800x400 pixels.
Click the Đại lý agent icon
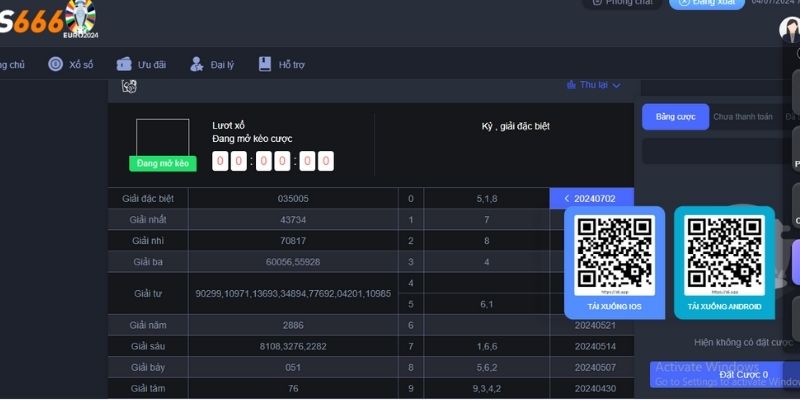click(197, 64)
